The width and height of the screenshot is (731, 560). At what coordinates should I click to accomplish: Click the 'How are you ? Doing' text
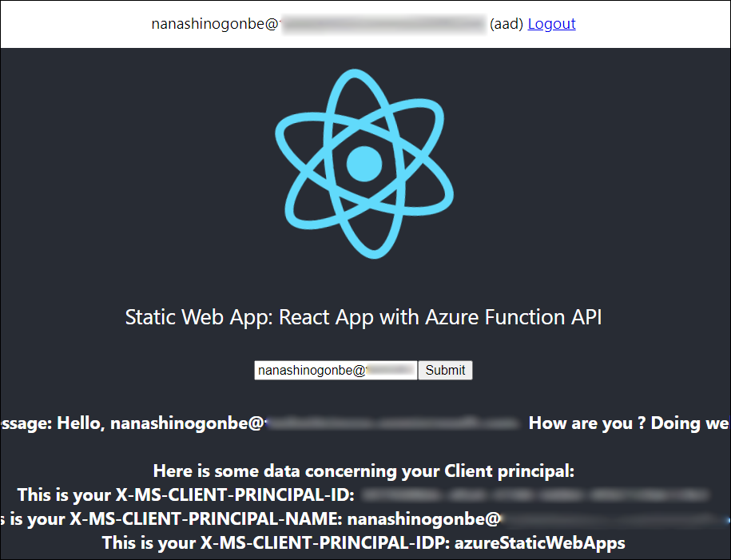pyautogui.click(x=614, y=423)
